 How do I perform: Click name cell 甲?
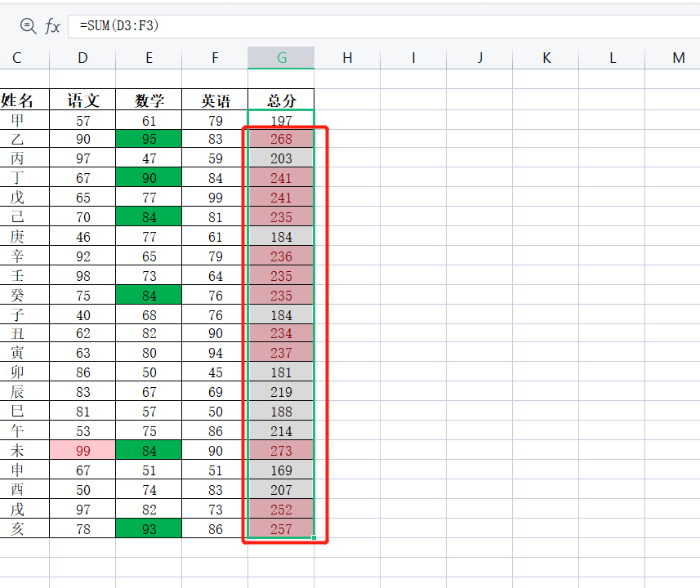(25, 120)
